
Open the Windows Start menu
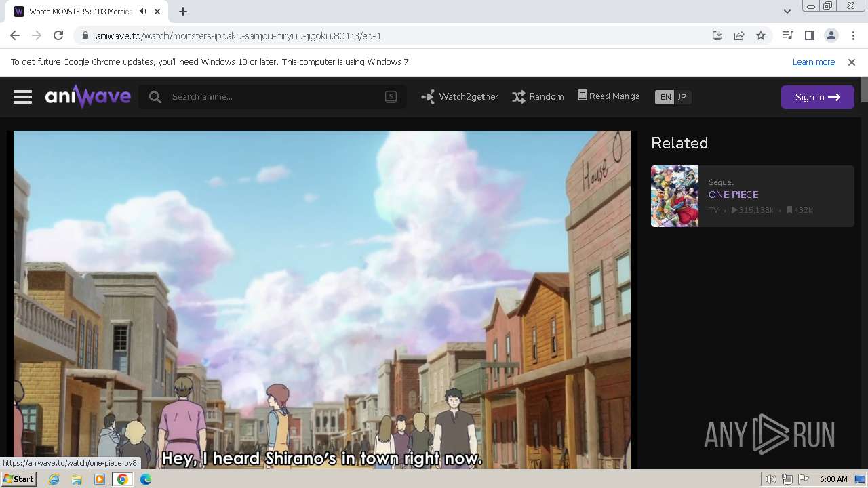[x=19, y=479]
